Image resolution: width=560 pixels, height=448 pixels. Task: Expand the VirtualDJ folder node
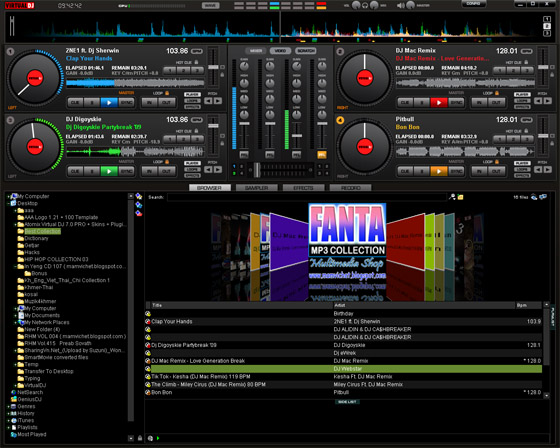pos(15,385)
